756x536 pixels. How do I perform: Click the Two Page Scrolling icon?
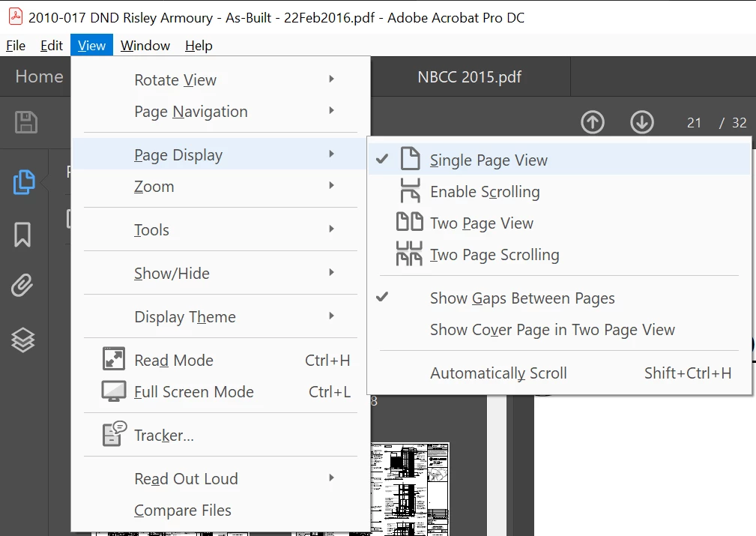pyautogui.click(x=409, y=254)
